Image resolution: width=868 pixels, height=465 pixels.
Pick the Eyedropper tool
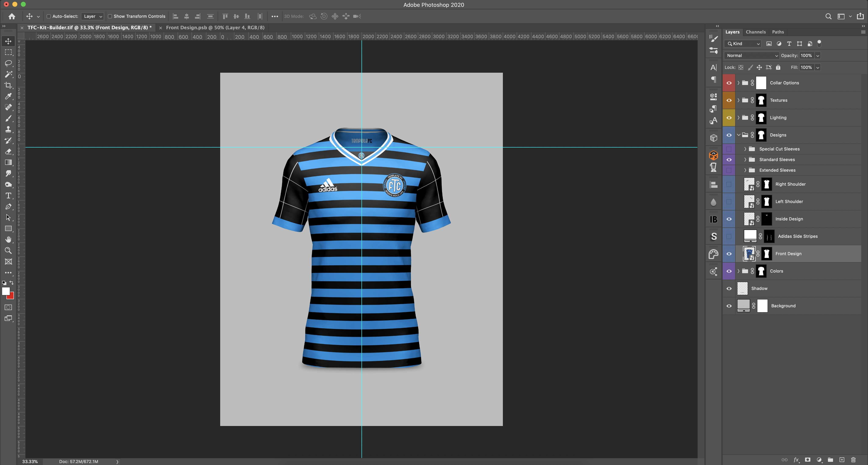point(8,96)
